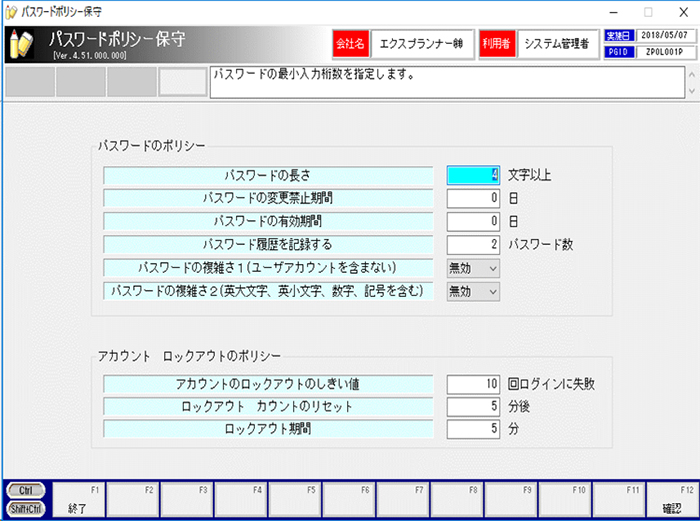The width and height of the screenshot is (700, 521).
Task: Click the 実施日 date field
Action: pos(665,35)
